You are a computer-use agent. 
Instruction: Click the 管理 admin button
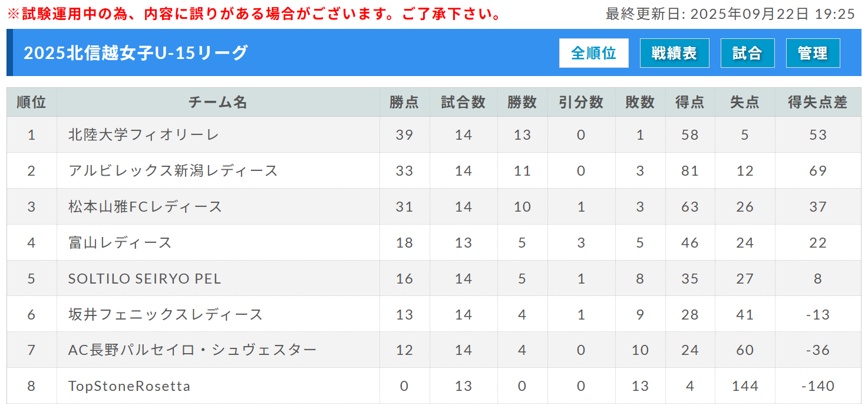[813, 53]
